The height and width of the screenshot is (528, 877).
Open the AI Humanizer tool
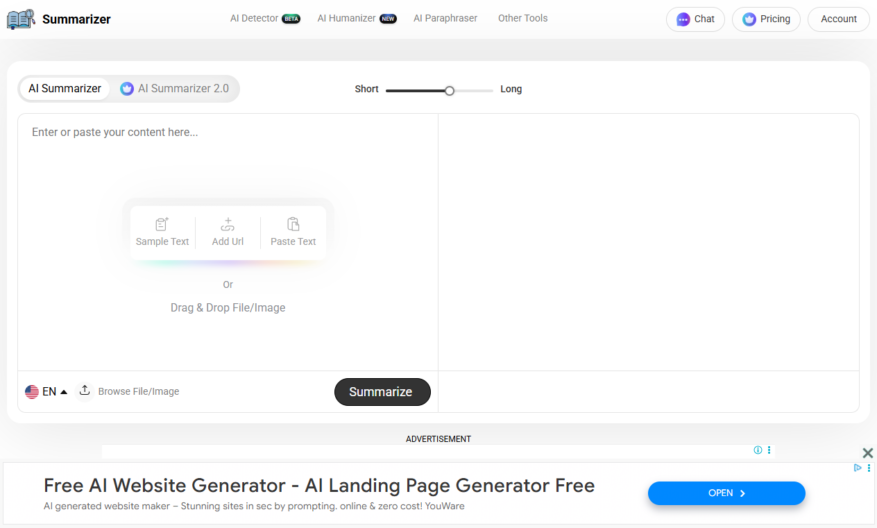pyautogui.click(x=357, y=18)
